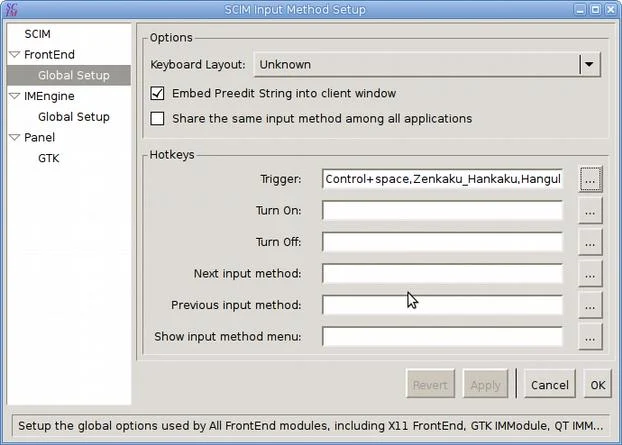Image resolution: width=622 pixels, height=445 pixels.
Task: Minimize the SCIM Input Method Setup window
Action: [x=580, y=10]
